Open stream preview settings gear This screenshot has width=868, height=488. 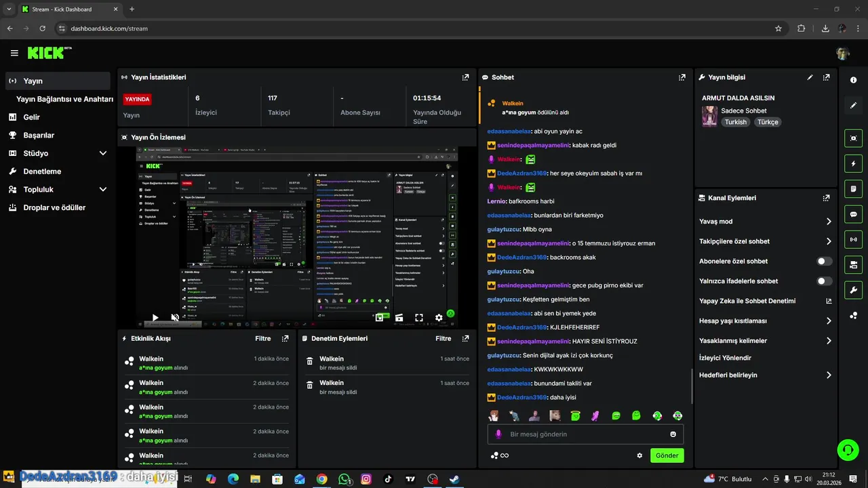coord(439,317)
